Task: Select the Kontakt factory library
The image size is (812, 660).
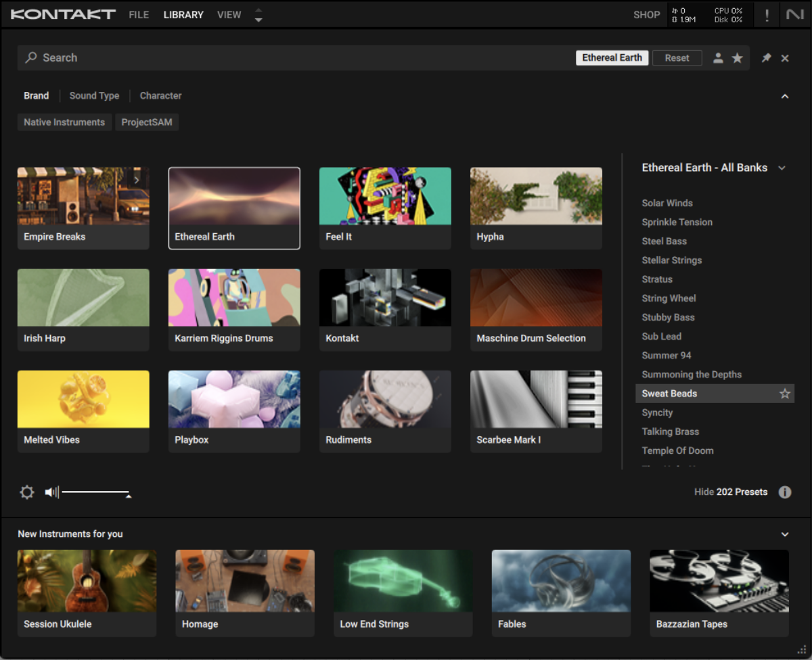Action: coord(385,310)
